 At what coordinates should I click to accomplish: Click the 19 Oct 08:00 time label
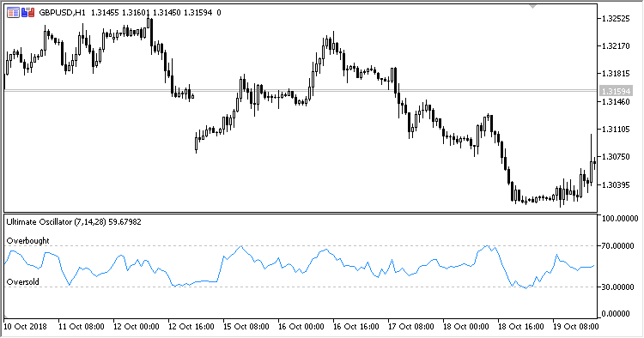576,327
